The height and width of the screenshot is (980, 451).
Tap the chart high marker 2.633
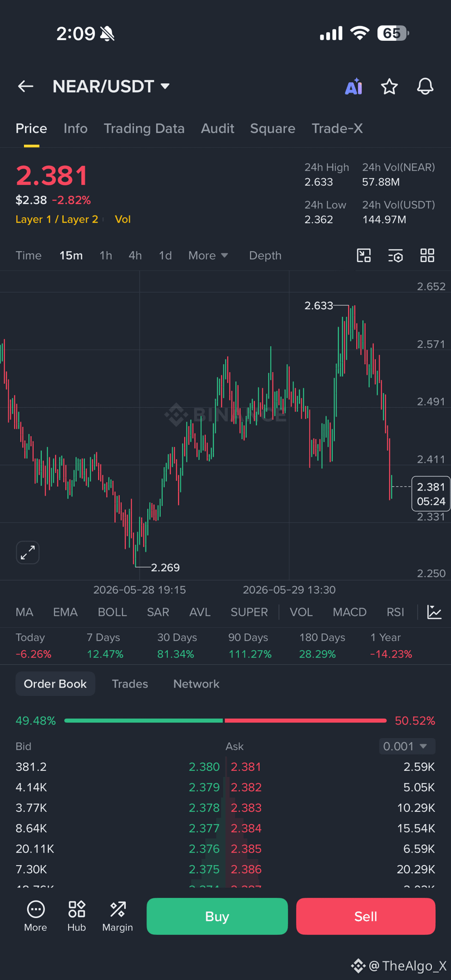[x=319, y=305]
